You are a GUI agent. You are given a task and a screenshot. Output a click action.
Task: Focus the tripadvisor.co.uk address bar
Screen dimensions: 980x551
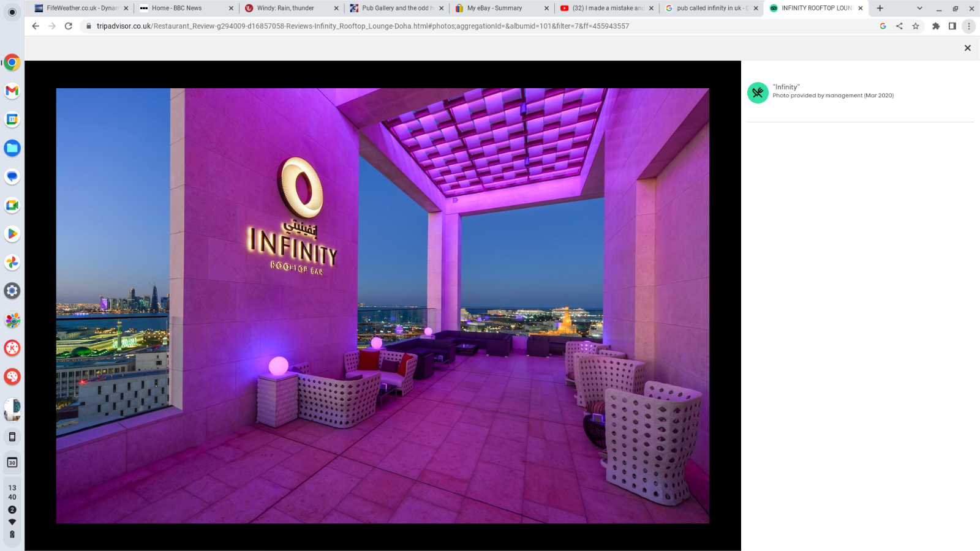coord(478,26)
